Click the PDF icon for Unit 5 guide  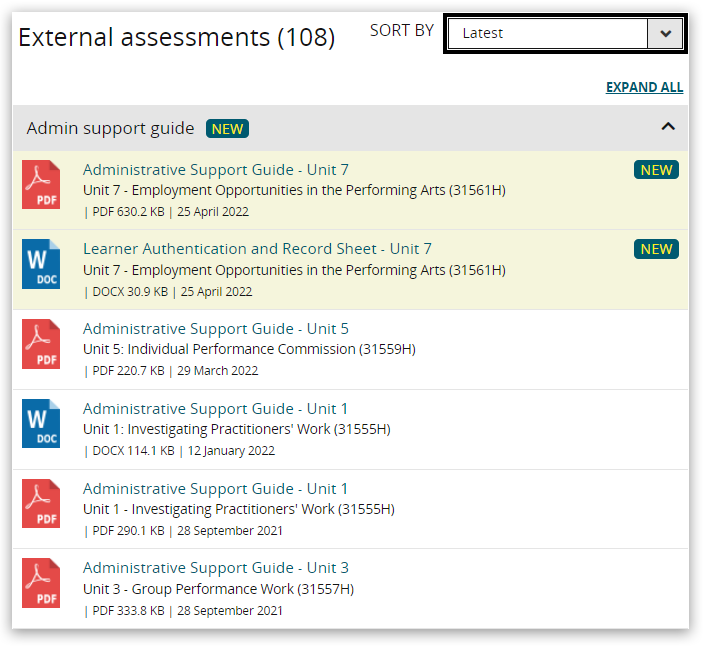(x=41, y=344)
